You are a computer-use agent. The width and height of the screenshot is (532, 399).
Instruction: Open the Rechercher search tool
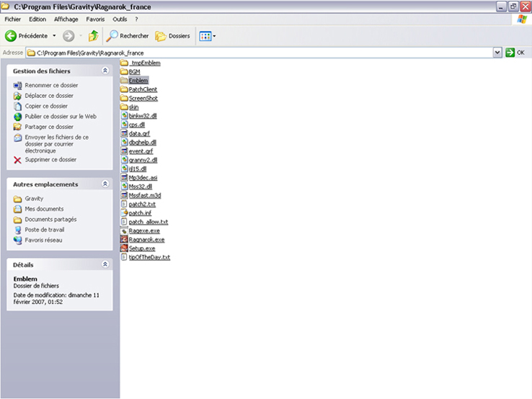128,35
